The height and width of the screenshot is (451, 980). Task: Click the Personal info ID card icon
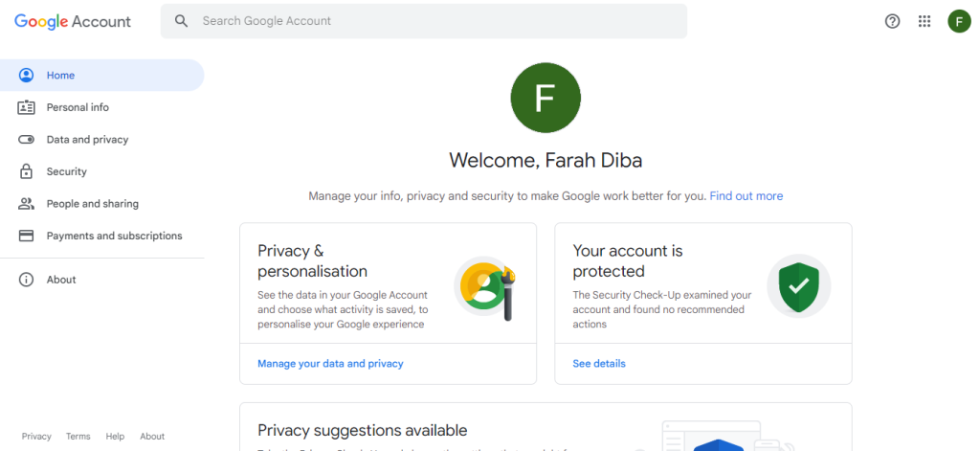point(26,107)
